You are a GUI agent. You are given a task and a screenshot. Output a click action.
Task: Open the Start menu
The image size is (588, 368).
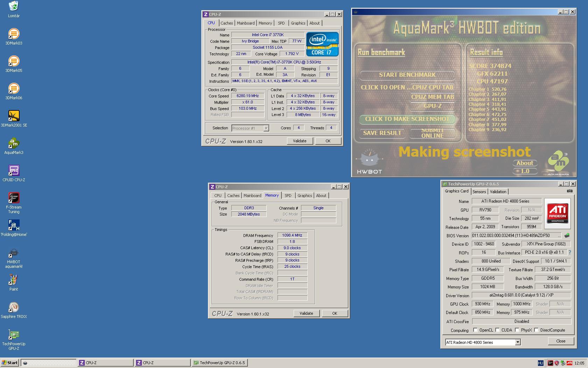(x=10, y=363)
